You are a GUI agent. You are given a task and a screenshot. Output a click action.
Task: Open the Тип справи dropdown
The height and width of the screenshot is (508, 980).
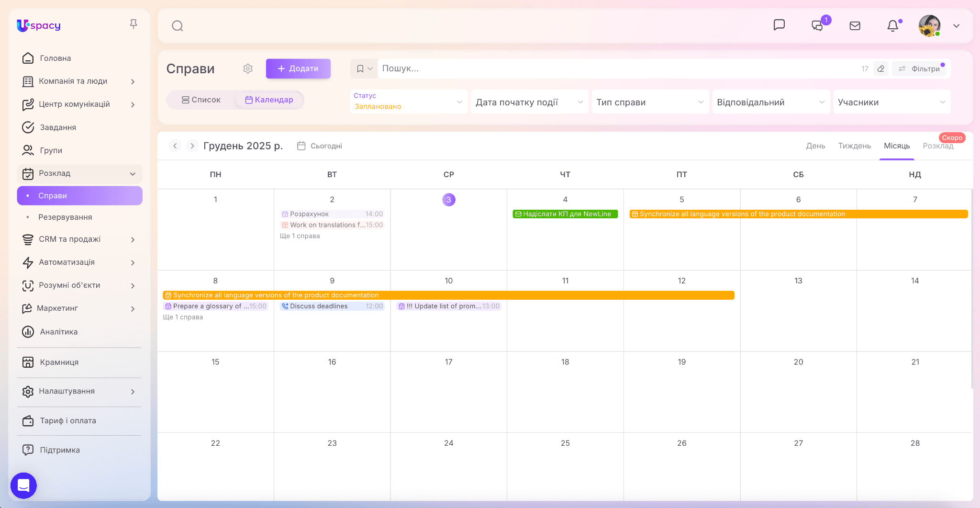coord(650,102)
